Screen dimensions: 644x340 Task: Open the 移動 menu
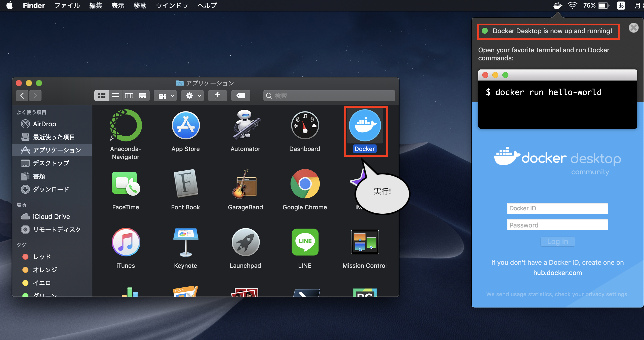[x=140, y=5]
